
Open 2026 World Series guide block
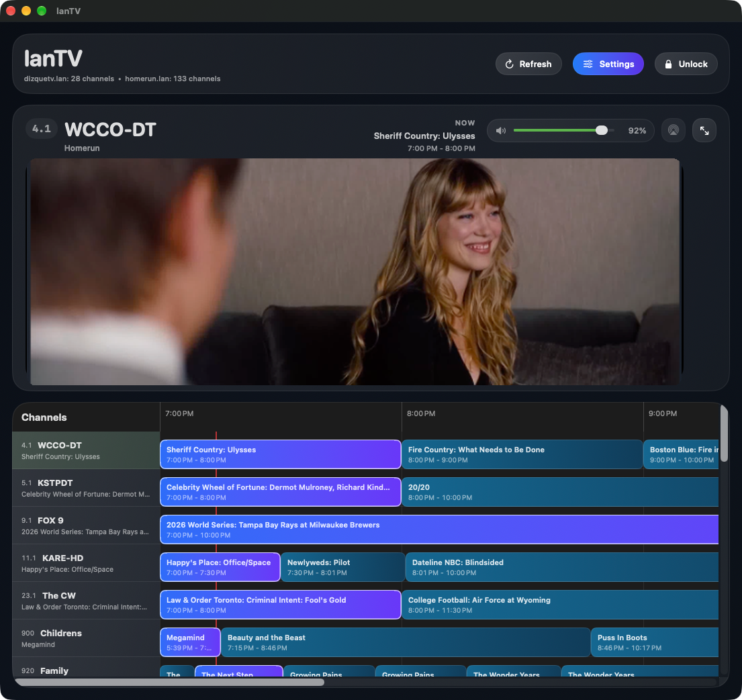click(439, 530)
